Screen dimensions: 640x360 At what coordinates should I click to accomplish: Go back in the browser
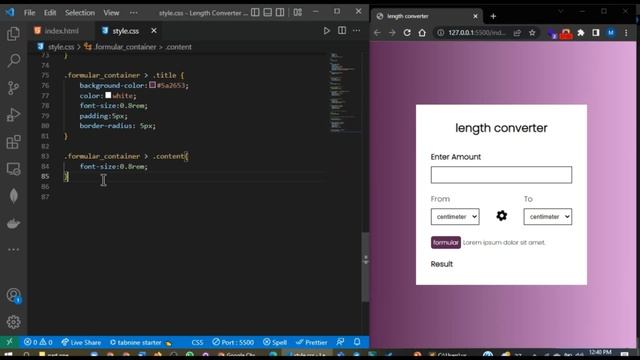coord(377,33)
